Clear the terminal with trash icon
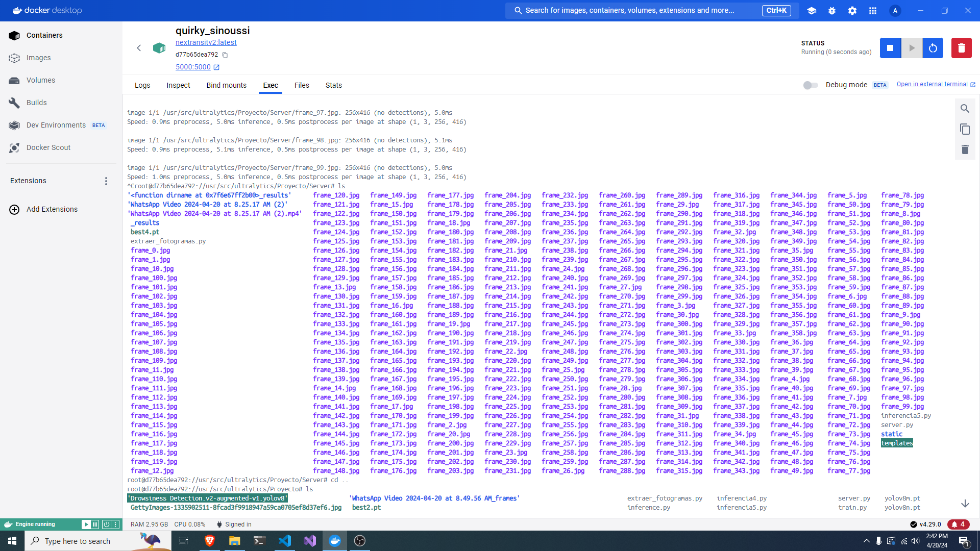Image resolution: width=980 pixels, height=551 pixels. 965,149
